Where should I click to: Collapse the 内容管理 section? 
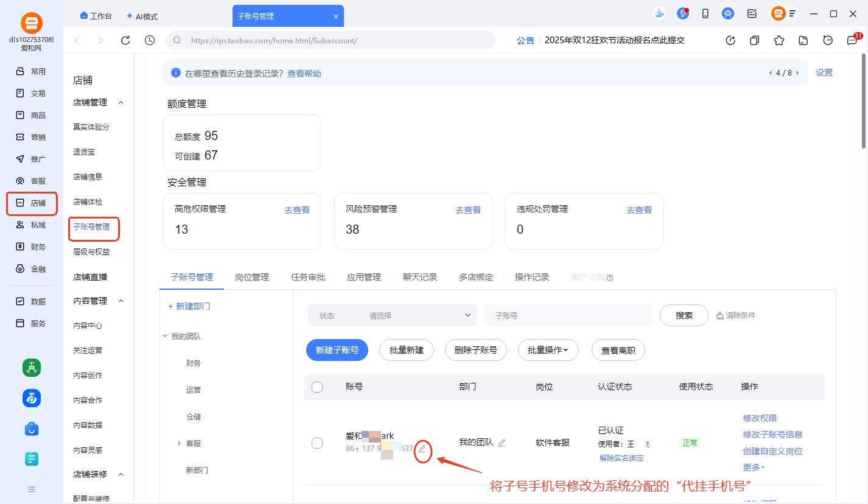click(x=121, y=301)
